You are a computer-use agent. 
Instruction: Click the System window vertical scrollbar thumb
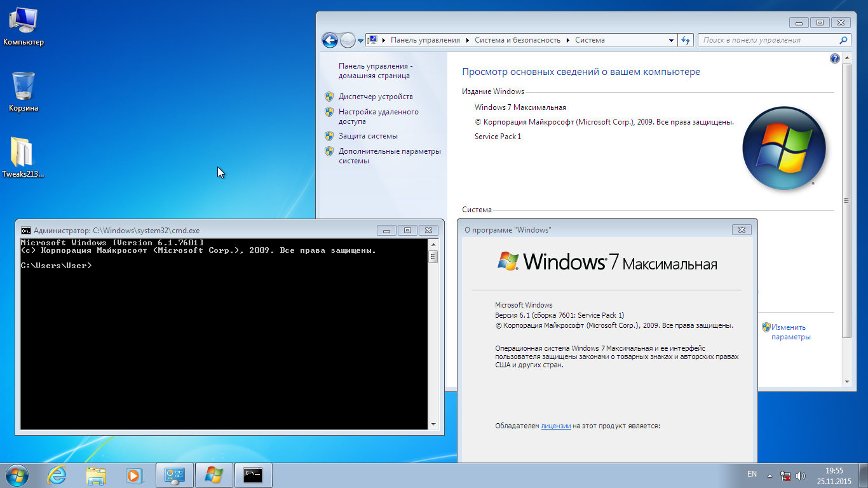tap(846, 200)
